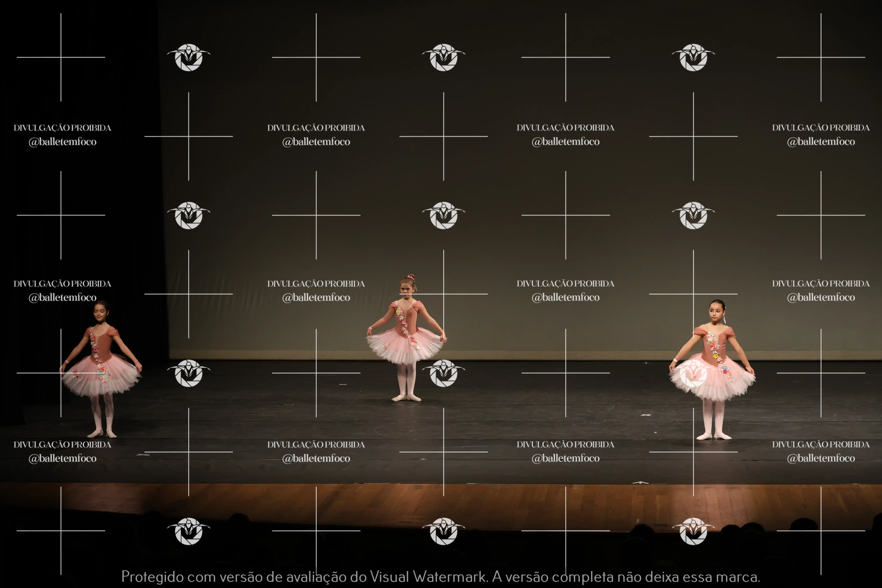
Task: Click the camera logo right of left dancer's tutu
Action: click(x=189, y=373)
